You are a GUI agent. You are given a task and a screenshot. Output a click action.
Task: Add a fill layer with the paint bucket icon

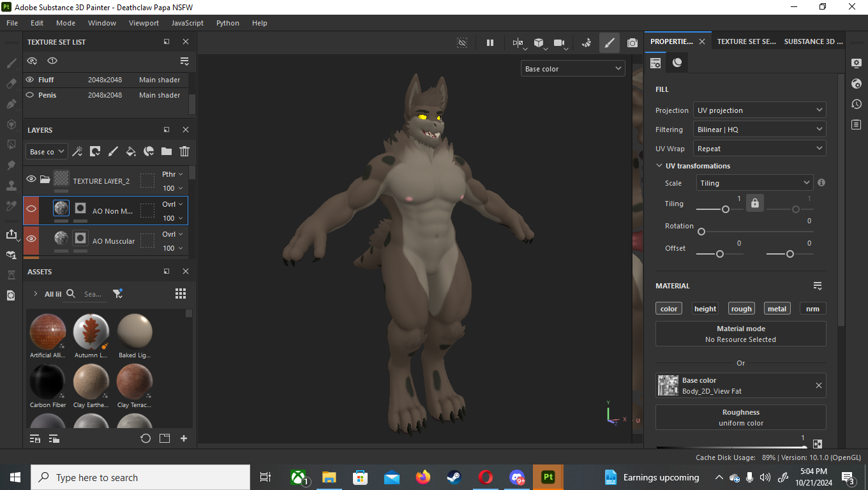pos(131,151)
